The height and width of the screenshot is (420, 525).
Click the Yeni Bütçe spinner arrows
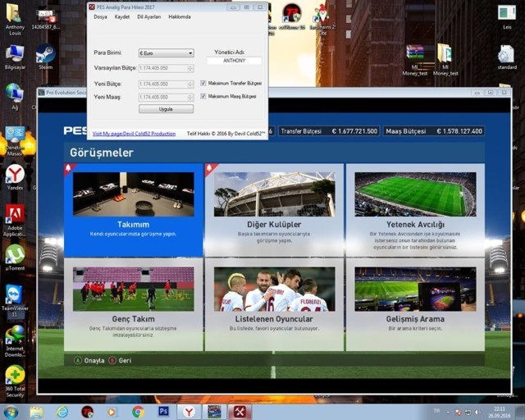(190, 84)
